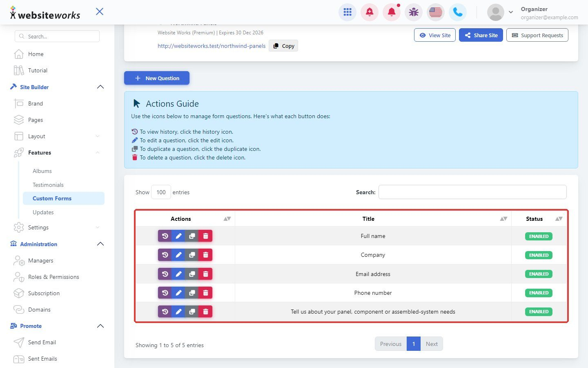
Task: Click the Share Site button
Action: click(481, 35)
